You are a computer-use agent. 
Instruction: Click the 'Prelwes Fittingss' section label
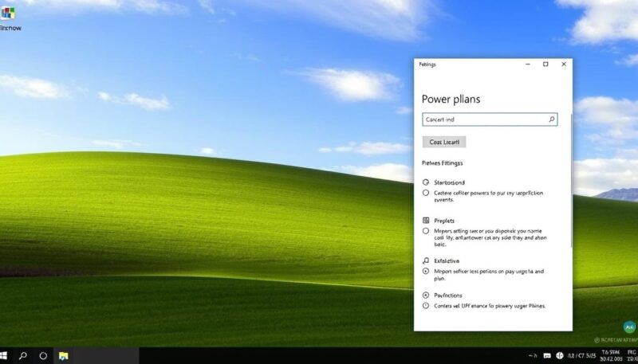tap(443, 163)
